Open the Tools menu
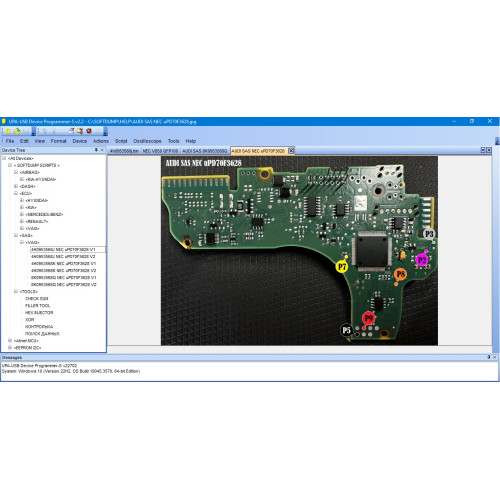Viewport: 500px width, 500px height. click(173, 141)
